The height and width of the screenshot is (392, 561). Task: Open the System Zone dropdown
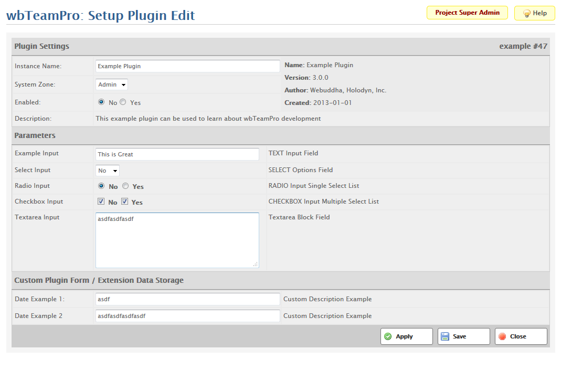[112, 84]
